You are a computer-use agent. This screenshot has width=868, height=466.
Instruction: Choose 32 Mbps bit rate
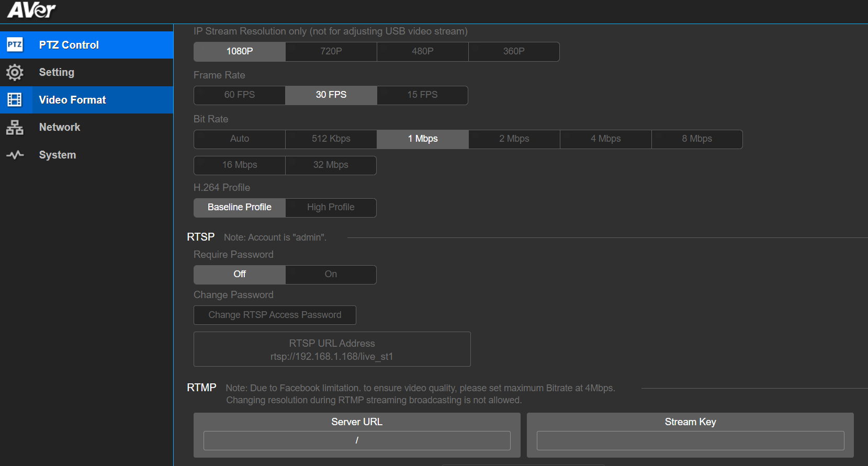(x=331, y=165)
